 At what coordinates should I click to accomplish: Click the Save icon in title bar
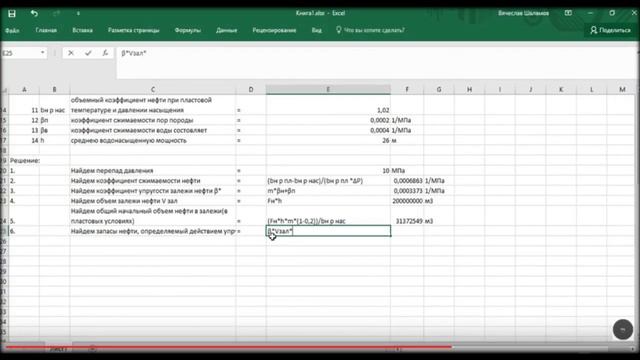12,13
